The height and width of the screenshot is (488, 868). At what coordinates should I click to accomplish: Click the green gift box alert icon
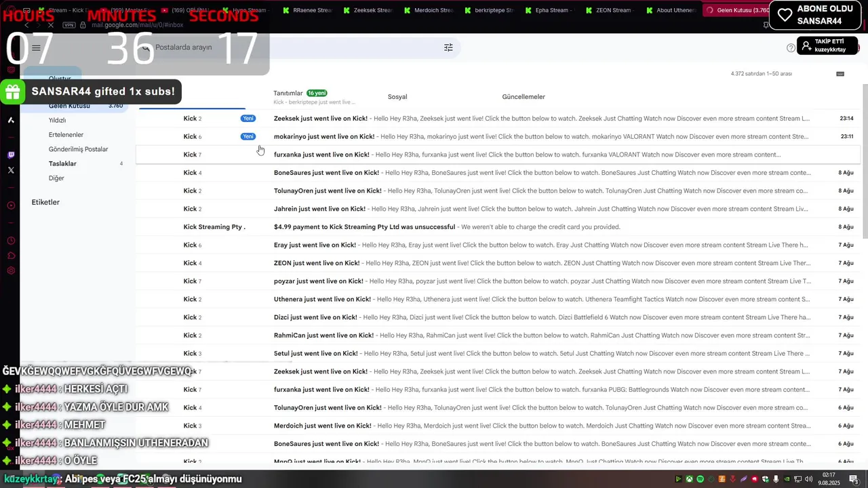point(12,92)
